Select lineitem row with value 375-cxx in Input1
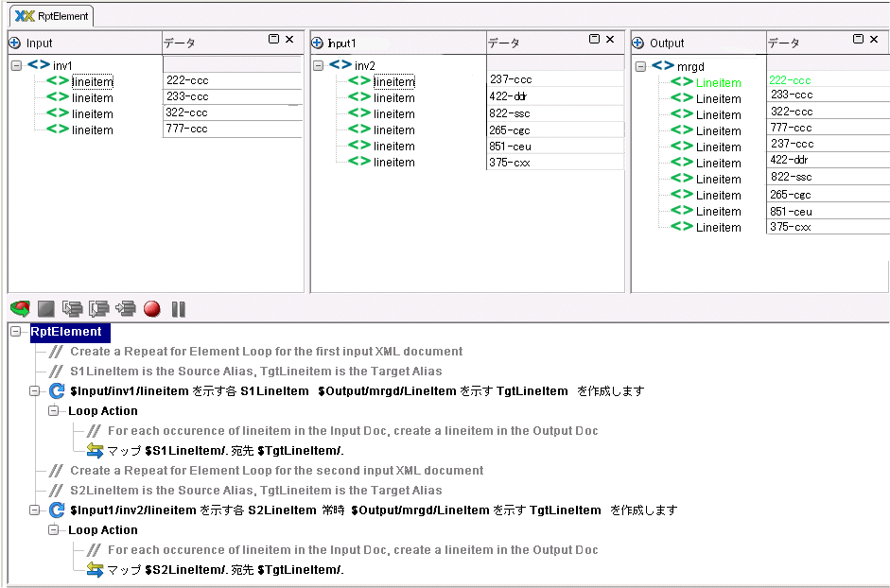The height and width of the screenshot is (588, 890). [393, 163]
